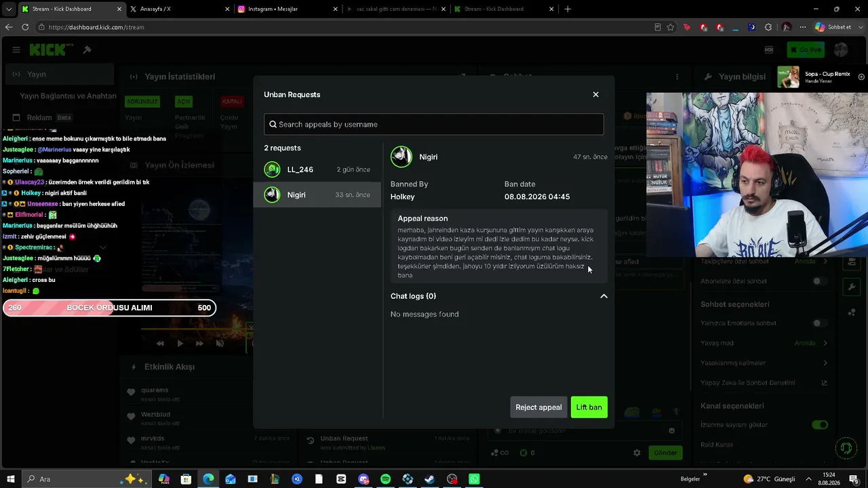This screenshot has height=488, width=868.
Task: Open profile avatar menu in Kick header
Action: pos(841,49)
